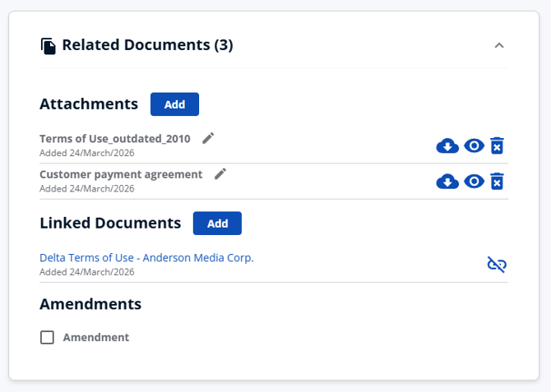Screen dimensions: 551x392
Task: Delete the Customer payment agreement attachment
Action: (497, 182)
